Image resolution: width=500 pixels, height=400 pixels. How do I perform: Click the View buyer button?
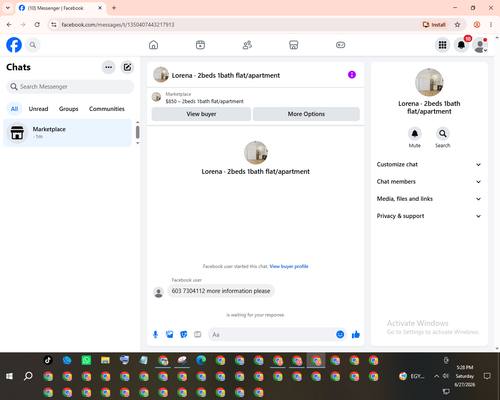click(x=201, y=114)
